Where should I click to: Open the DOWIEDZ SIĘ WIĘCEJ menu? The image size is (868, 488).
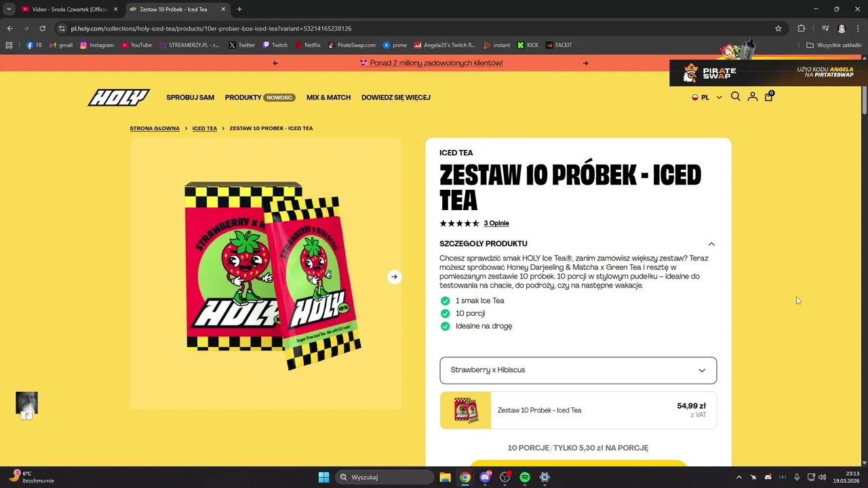pyautogui.click(x=396, y=98)
